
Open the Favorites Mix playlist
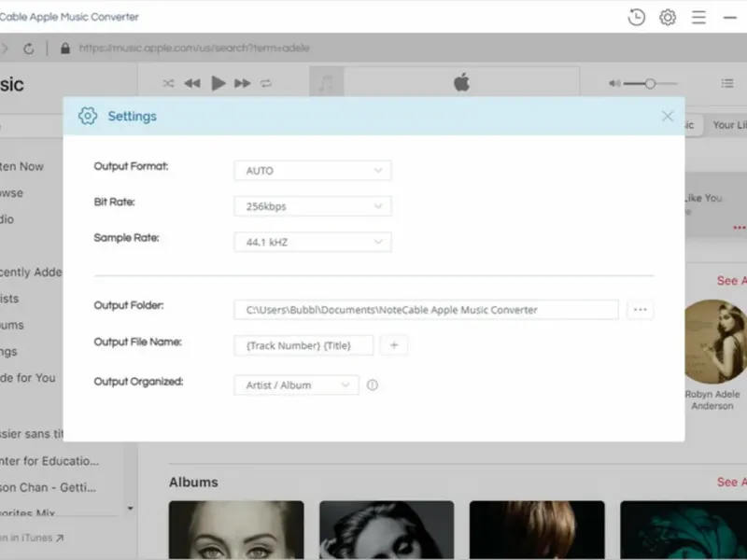(x=27, y=513)
